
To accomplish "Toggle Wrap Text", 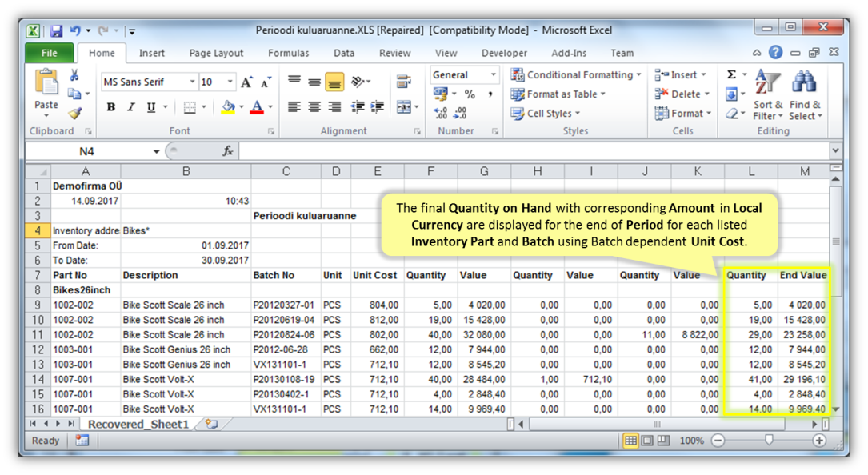I will (x=404, y=82).
